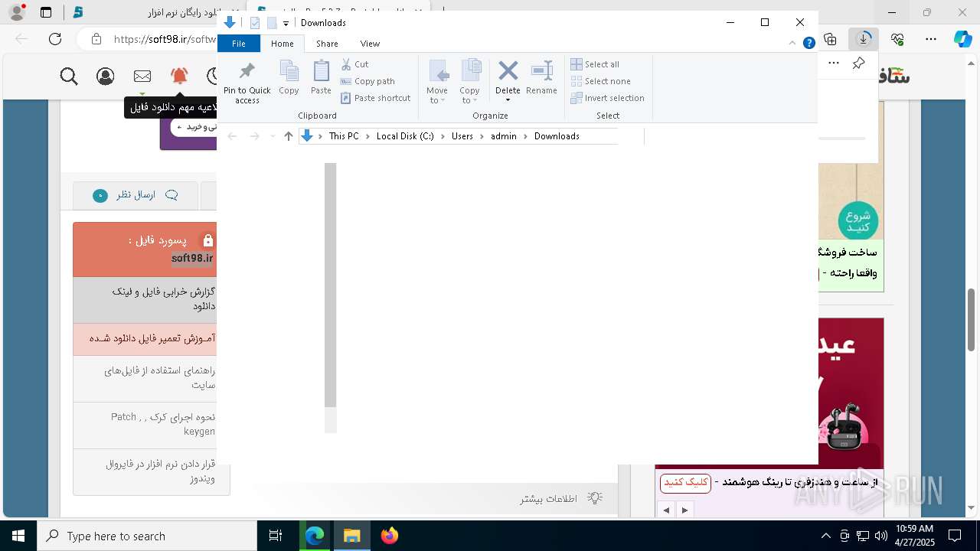Click the Copy icon in Clipboard group
This screenshot has height=551, width=980.
(x=289, y=77)
